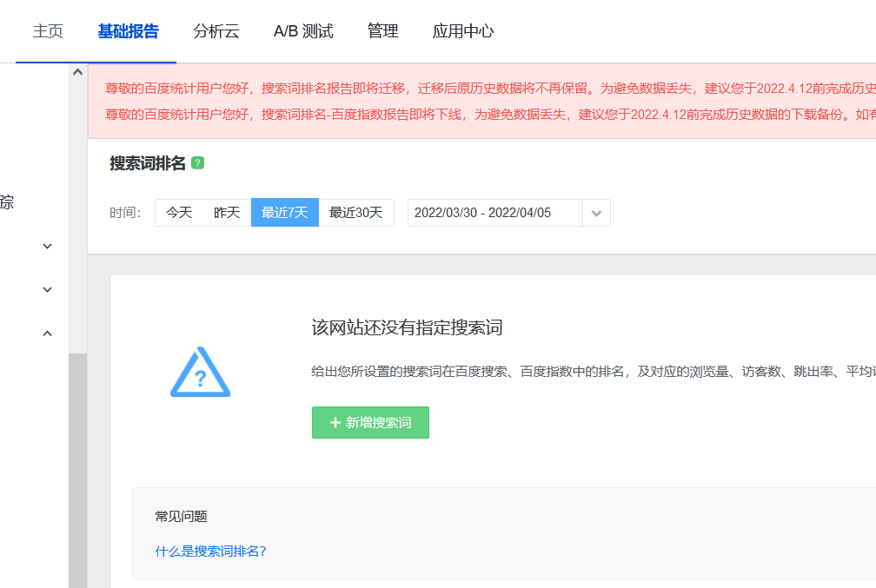Open the 应用中心 tab
The width and height of the screenshot is (876, 588).
click(x=463, y=31)
